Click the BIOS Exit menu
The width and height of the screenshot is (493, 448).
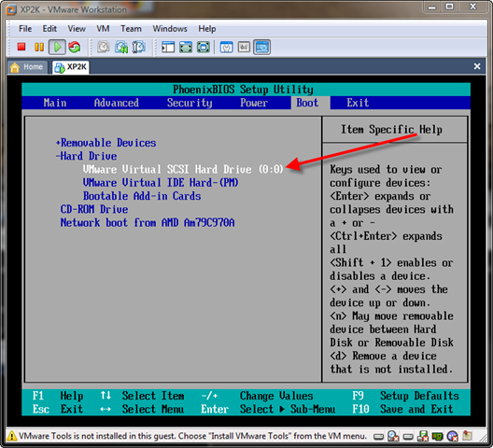tap(358, 103)
